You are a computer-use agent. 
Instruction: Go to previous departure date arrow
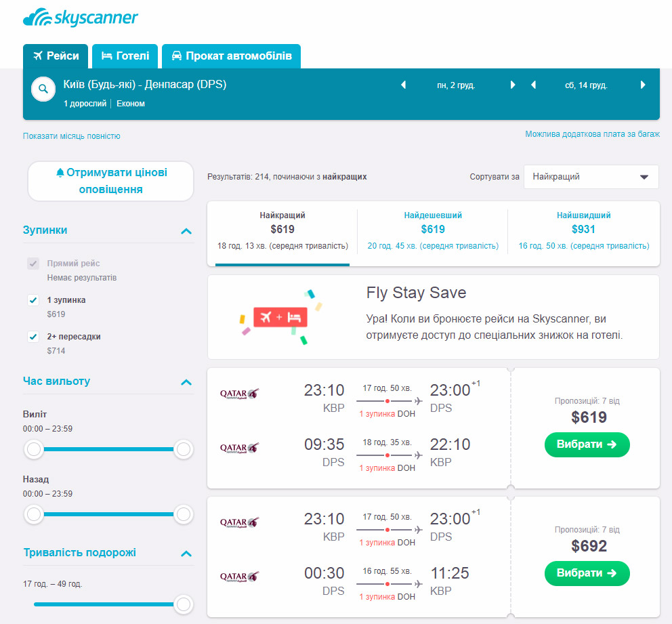[404, 85]
